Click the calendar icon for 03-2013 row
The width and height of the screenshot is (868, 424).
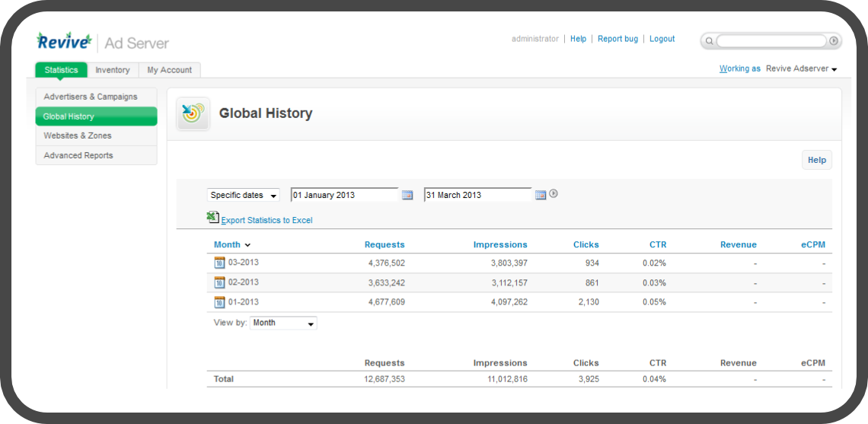[x=220, y=263]
